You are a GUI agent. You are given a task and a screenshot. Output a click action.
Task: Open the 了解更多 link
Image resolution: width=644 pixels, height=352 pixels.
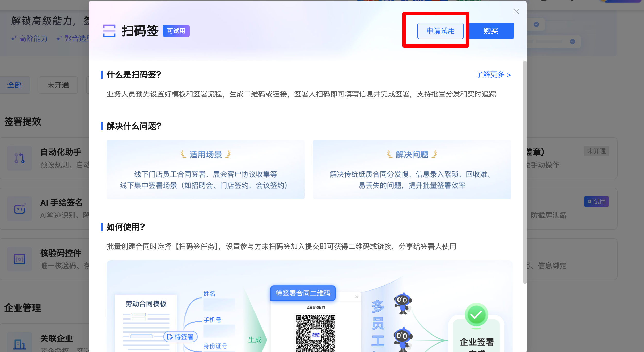tap(493, 75)
